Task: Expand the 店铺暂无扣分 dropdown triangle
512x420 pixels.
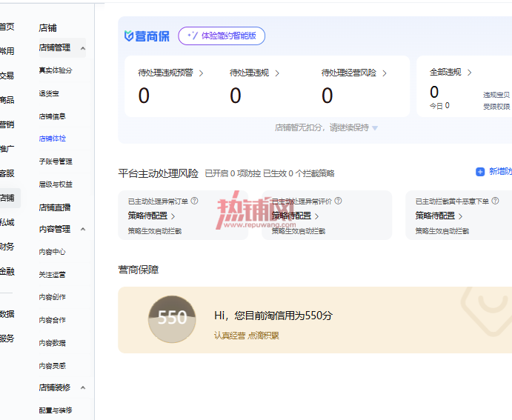Action: click(375, 128)
